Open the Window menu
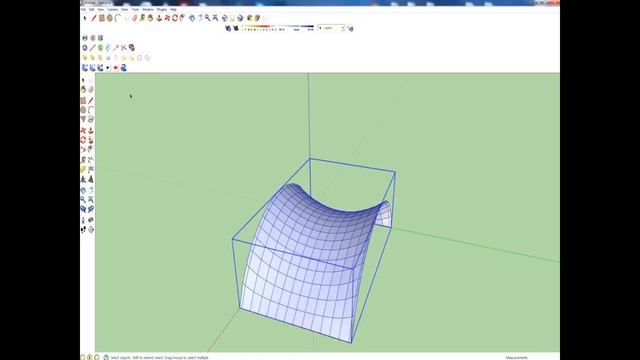 pyautogui.click(x=148, y=9)
